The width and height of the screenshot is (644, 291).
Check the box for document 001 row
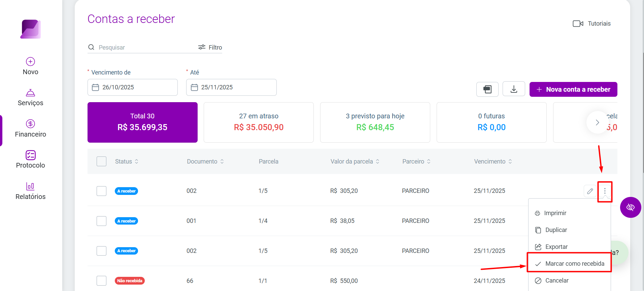(x=101, y=221)
